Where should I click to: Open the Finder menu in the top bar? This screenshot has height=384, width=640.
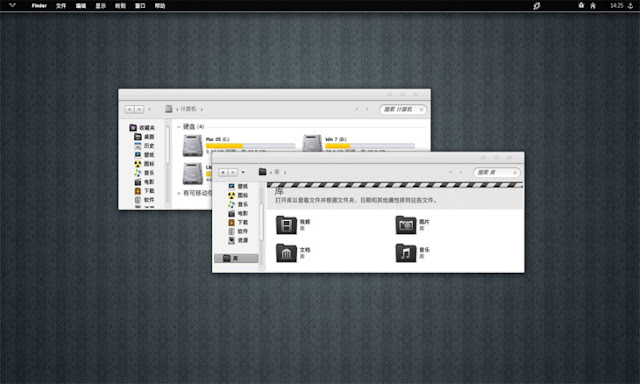[39, 6]
